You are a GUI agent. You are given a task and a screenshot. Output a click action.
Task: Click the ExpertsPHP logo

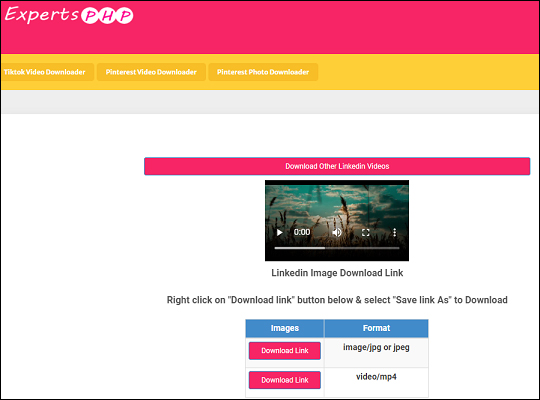coord(69,15)
